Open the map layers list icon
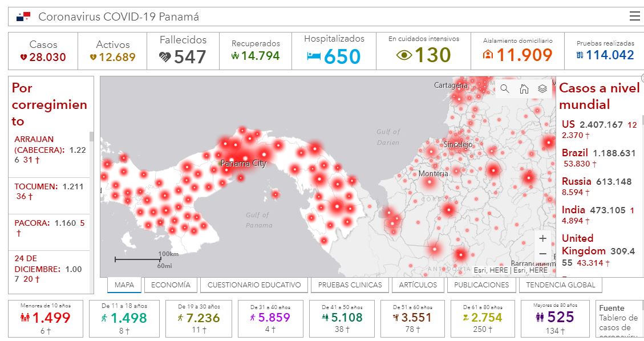 coord(542,88)
